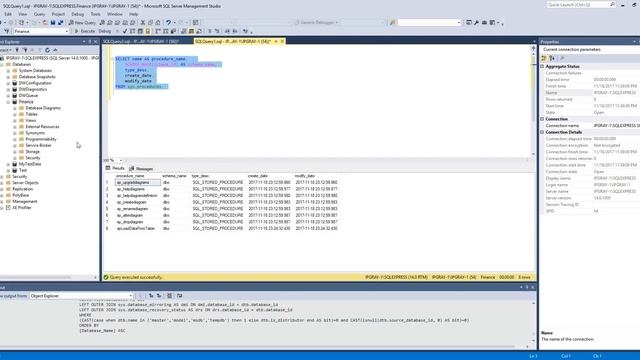Toggle IntelliSense Enabled button

coord(147,31)
